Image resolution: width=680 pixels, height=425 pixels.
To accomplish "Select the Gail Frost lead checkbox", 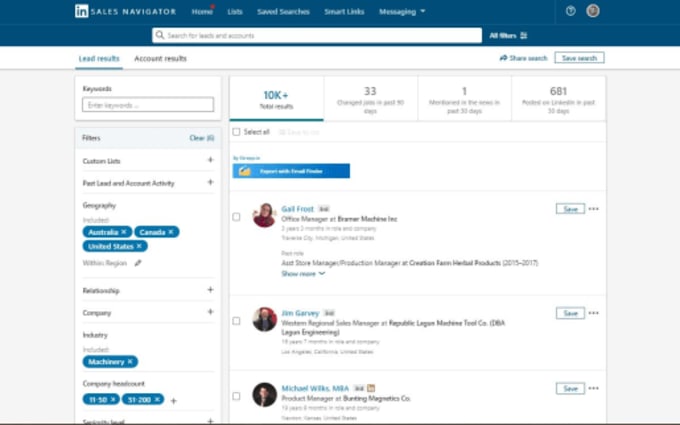I will point(236,217).
